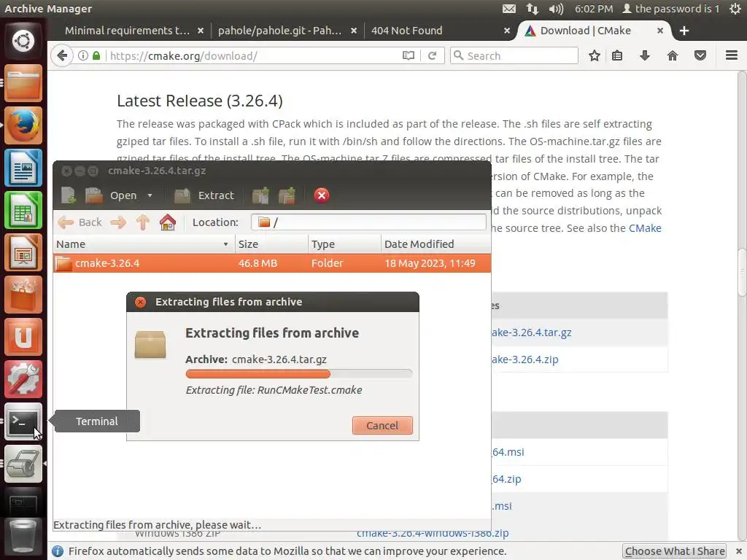Click the add files to archive icon

(260, 195)
